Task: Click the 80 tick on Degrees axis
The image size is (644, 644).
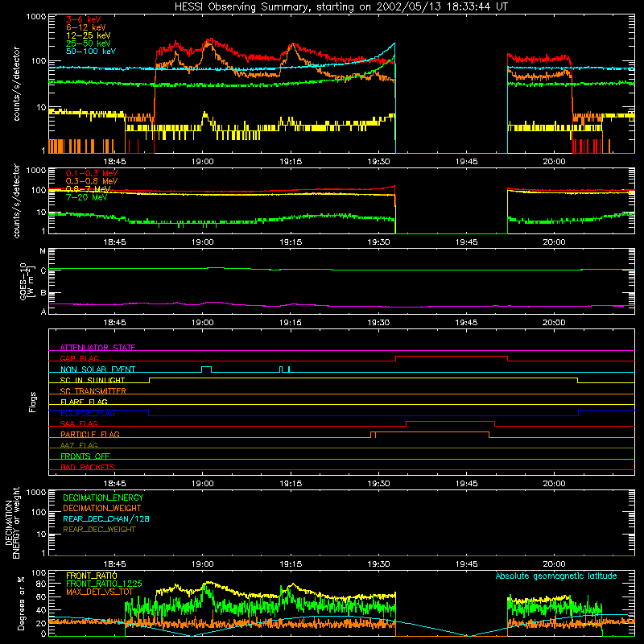Action: [x=41, y=584]
